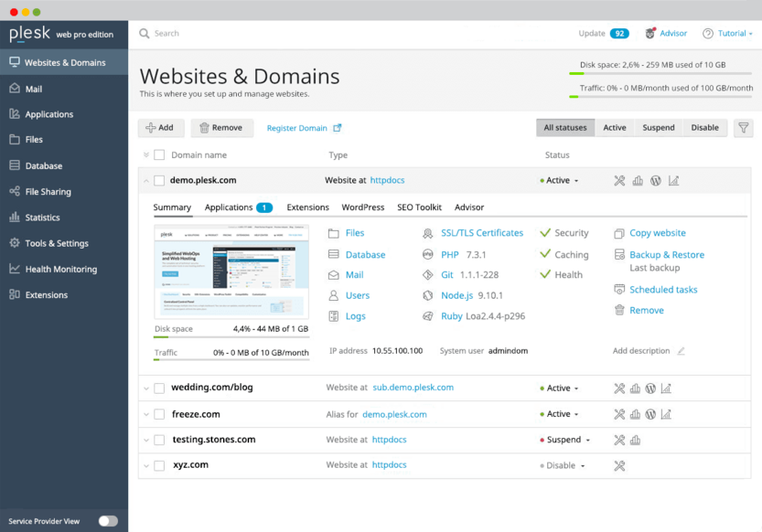
Task: Open WordPress icon for freeze.com
Action: pos(650,414)
